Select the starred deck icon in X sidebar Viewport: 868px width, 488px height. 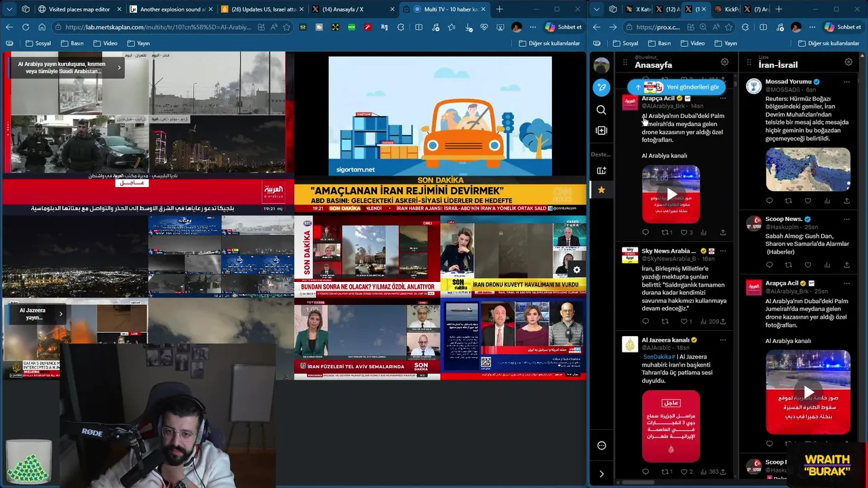(601, 190)
